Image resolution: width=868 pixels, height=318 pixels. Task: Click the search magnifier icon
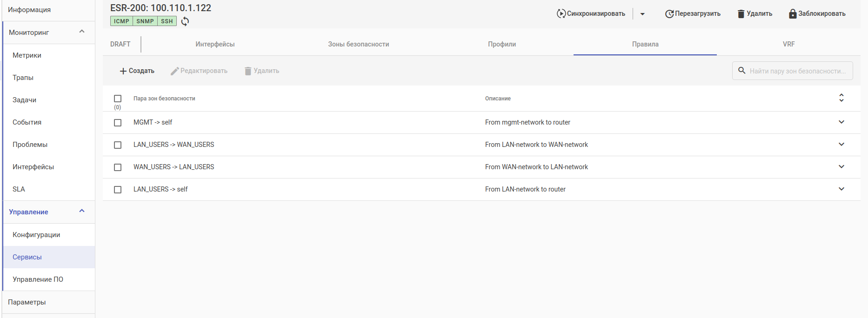pos(742,71)
